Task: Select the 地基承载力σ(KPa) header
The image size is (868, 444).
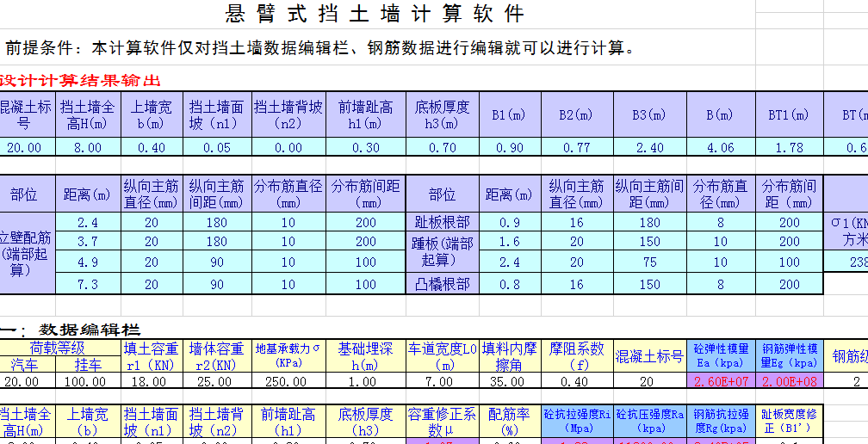Action: point(288,356)
